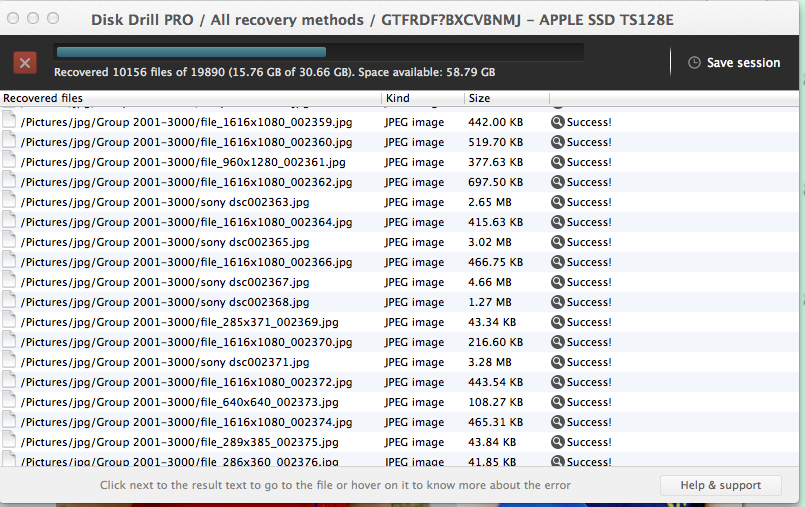The height and width of the screenshot is (507, 805).
Task: Click magnifier icon for file_1616x1080_002366.jpg
Action: click(558, 262)
